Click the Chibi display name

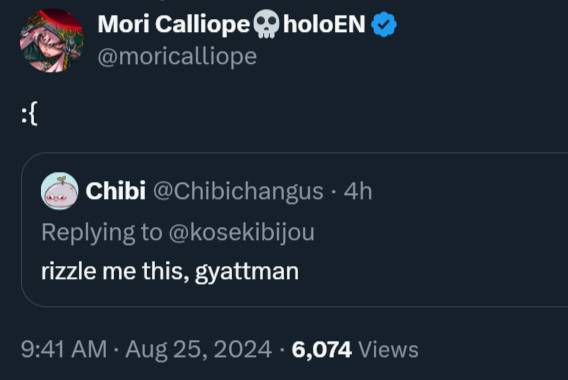click(x=116, y=191)
